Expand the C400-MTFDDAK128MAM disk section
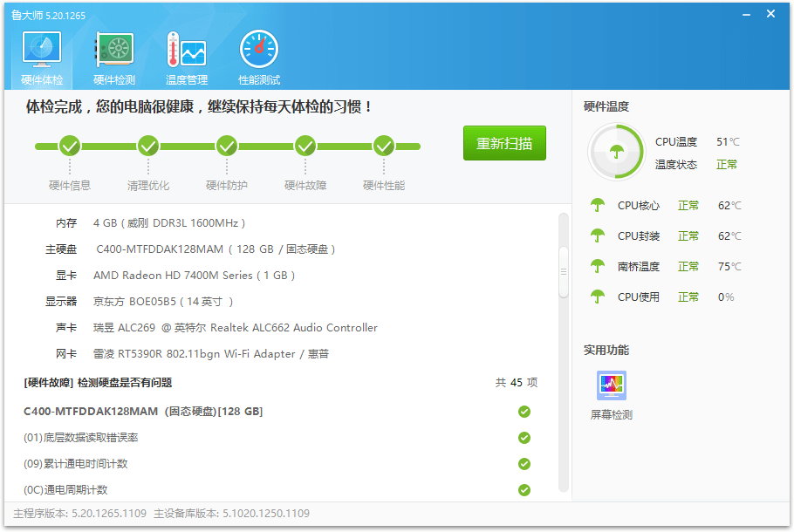Image resolution: width=794 pixels, height=532 pixels. click(x=129, y=410)
